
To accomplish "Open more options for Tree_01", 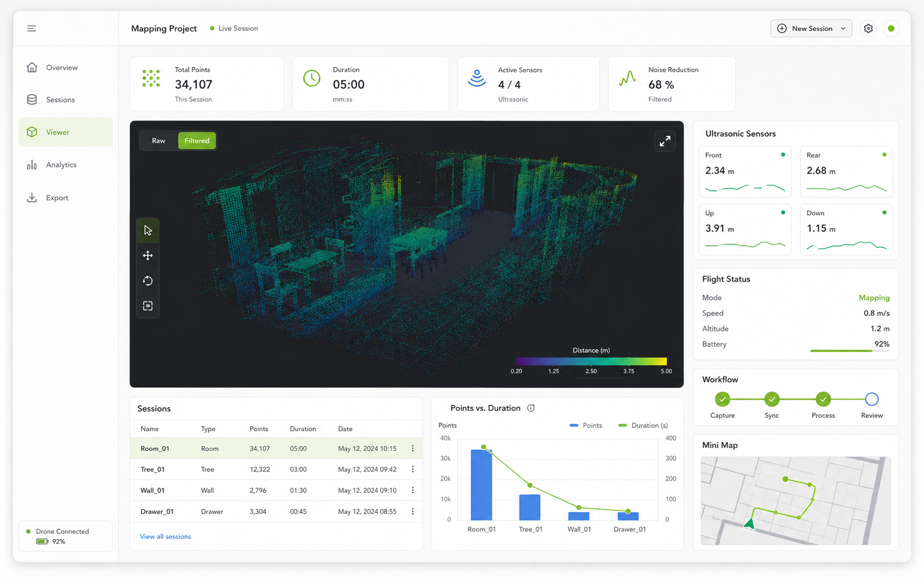I will coord(413,470).
